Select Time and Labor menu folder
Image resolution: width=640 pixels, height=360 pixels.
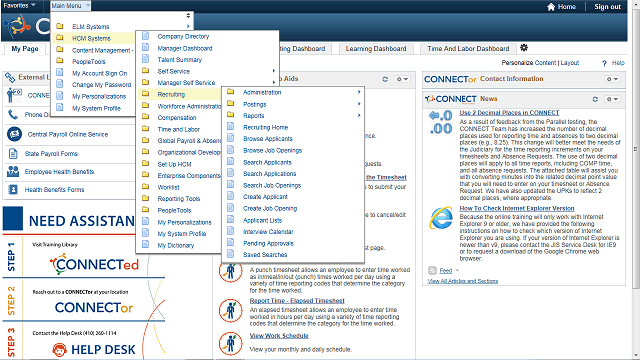(x=178, y=129)
